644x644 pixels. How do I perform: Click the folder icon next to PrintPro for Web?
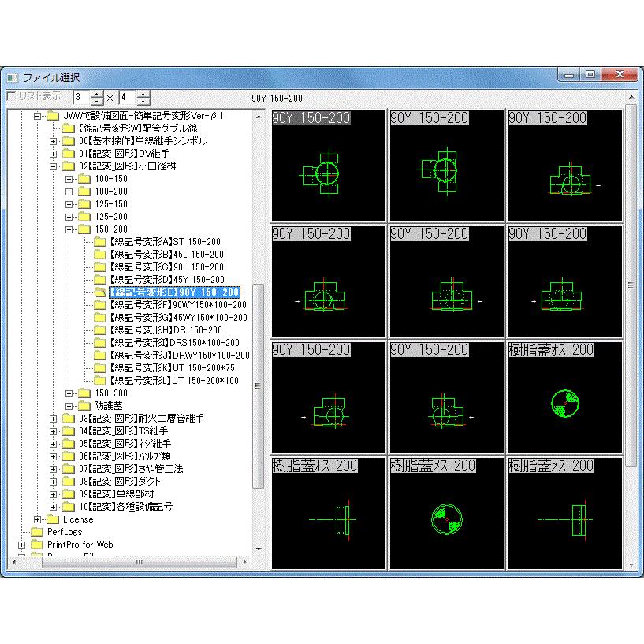[x=36, y=545]
